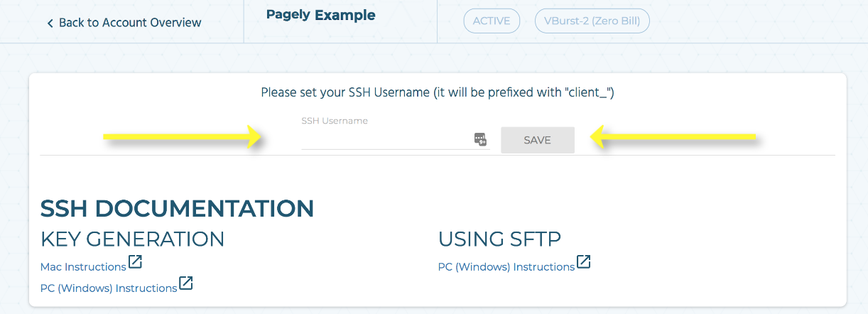Select the Pagely Example account title
Screen dimensions: 868x314
[321, 15]
